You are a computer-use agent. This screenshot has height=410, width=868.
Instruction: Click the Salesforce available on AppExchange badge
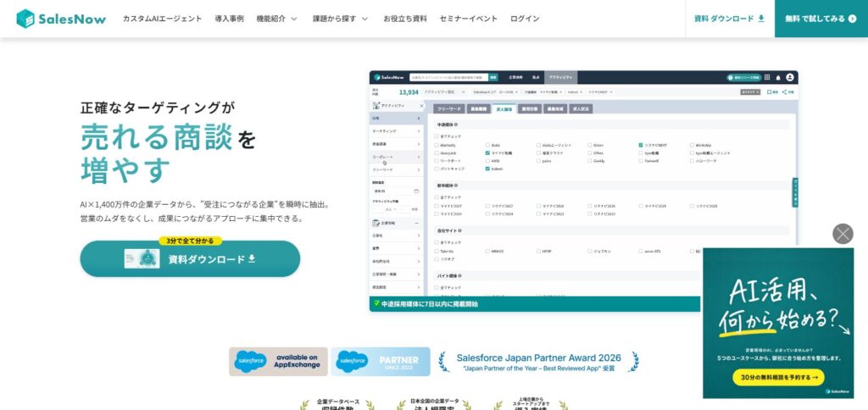[278, 362]
